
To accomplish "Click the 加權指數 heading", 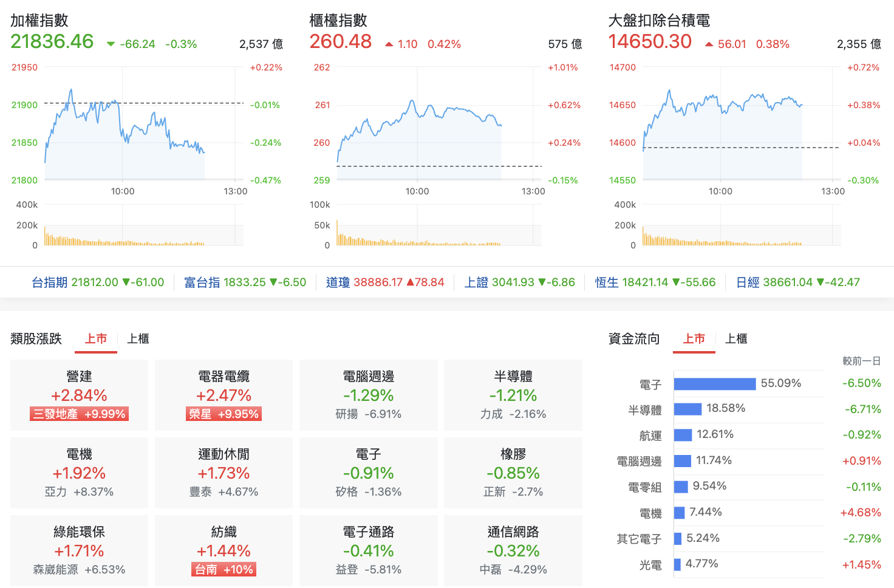I will tap(39, 21).
